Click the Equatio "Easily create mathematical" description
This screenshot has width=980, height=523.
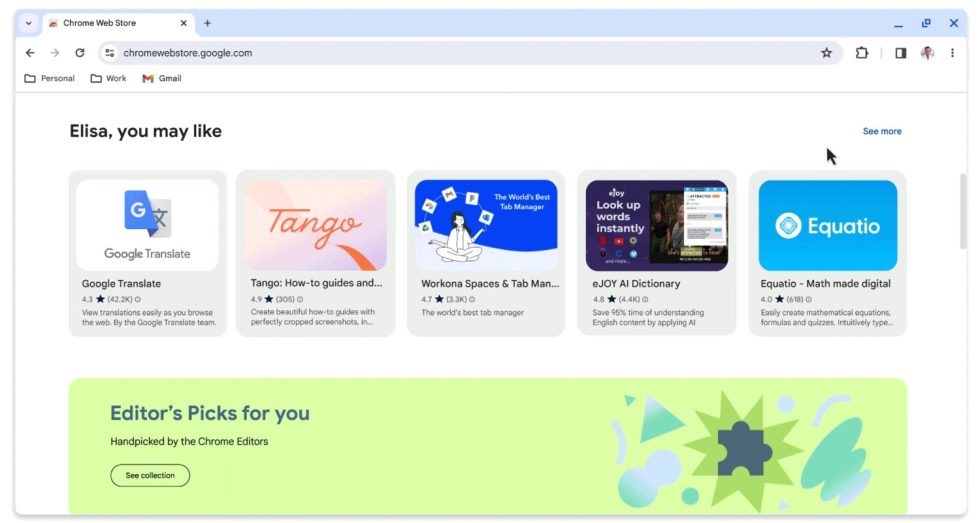click(x=826, y=317)
